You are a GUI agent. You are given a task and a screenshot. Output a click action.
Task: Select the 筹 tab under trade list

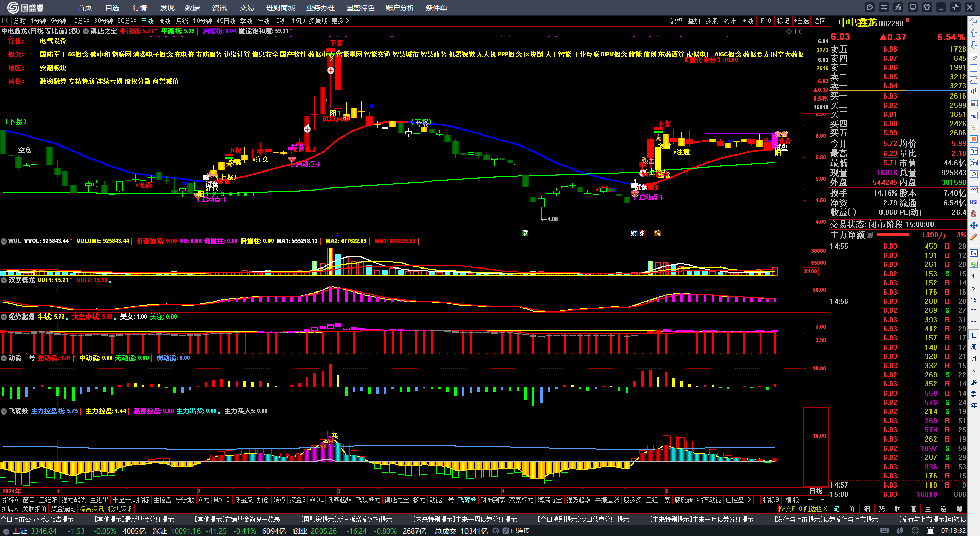point(959,509)
